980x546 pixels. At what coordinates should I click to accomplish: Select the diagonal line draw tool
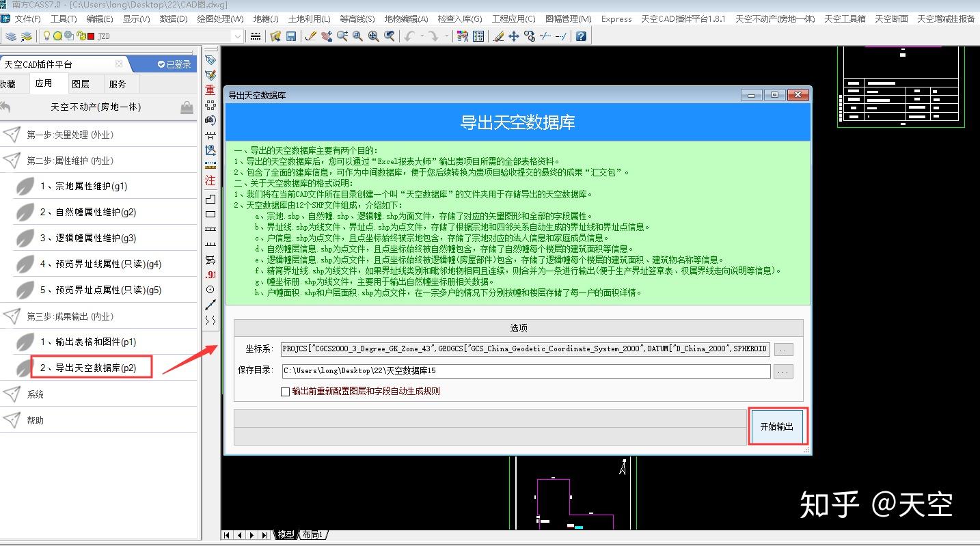pyautogui.click(x=210, y=305)
